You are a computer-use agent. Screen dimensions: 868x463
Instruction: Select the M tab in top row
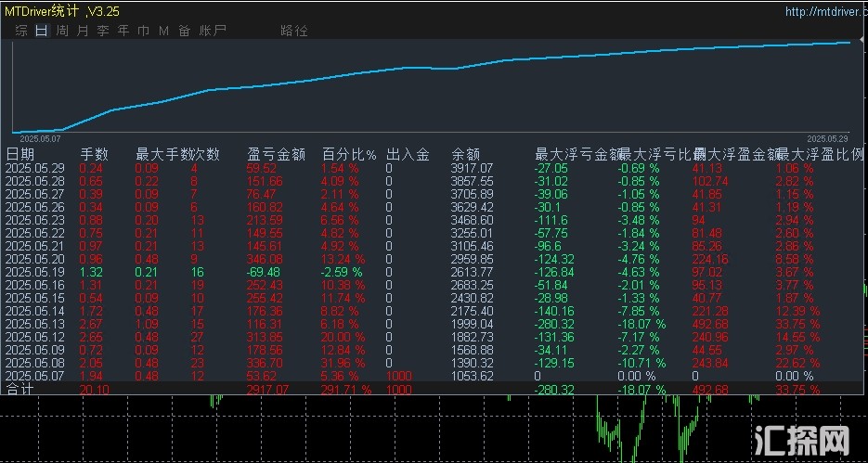point(163,31)
